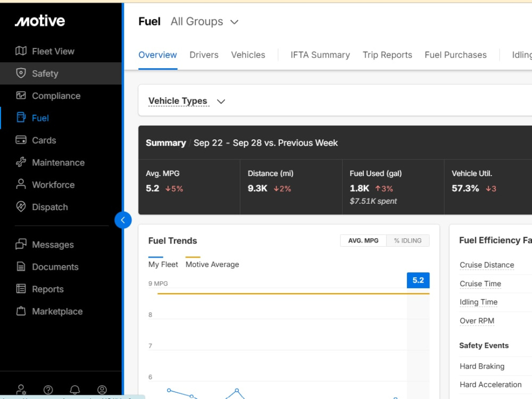Open admin settings person-gear icon
The height and width of the screenshot is (399, 532).
(21, 389)
